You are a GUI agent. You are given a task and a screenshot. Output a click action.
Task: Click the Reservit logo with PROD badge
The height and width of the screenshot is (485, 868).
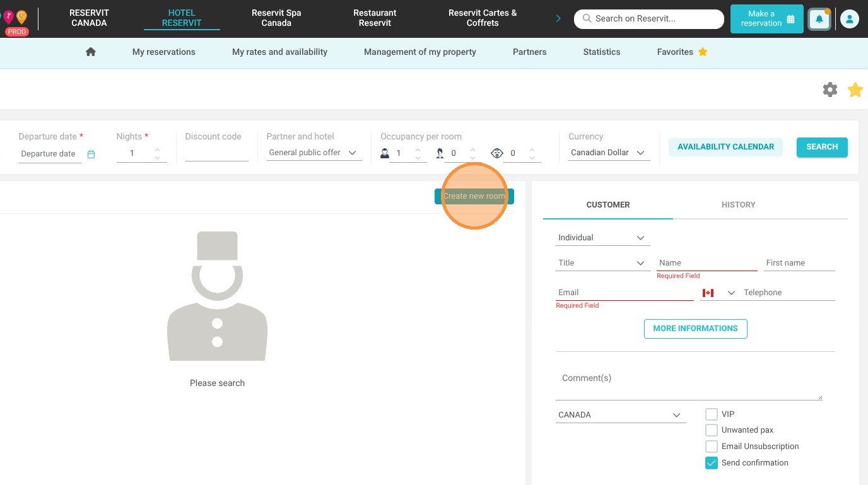(16, 21)
